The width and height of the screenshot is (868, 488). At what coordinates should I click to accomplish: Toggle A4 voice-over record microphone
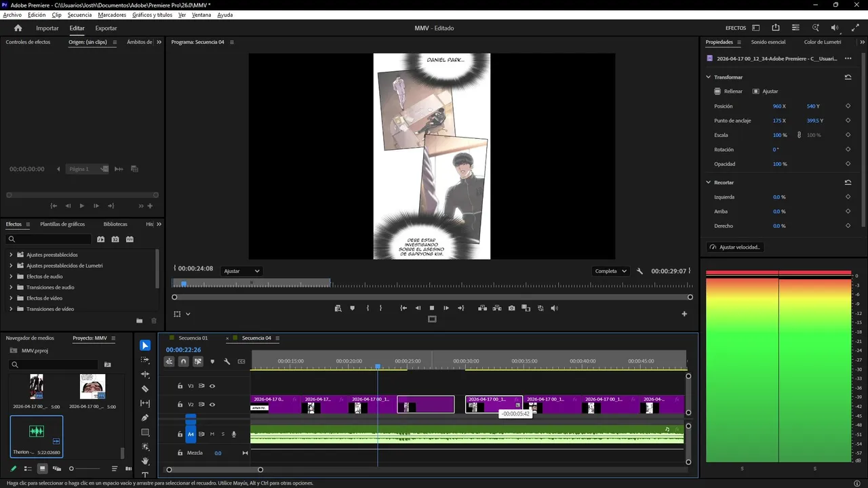point(234,434)
